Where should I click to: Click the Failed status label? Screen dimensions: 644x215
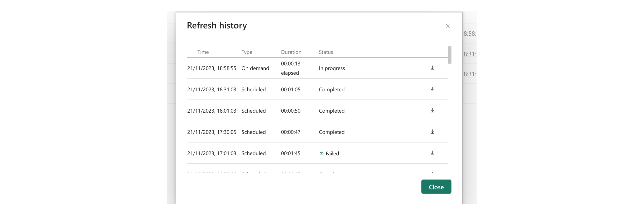pyautogui.click(x=332, y=153)
